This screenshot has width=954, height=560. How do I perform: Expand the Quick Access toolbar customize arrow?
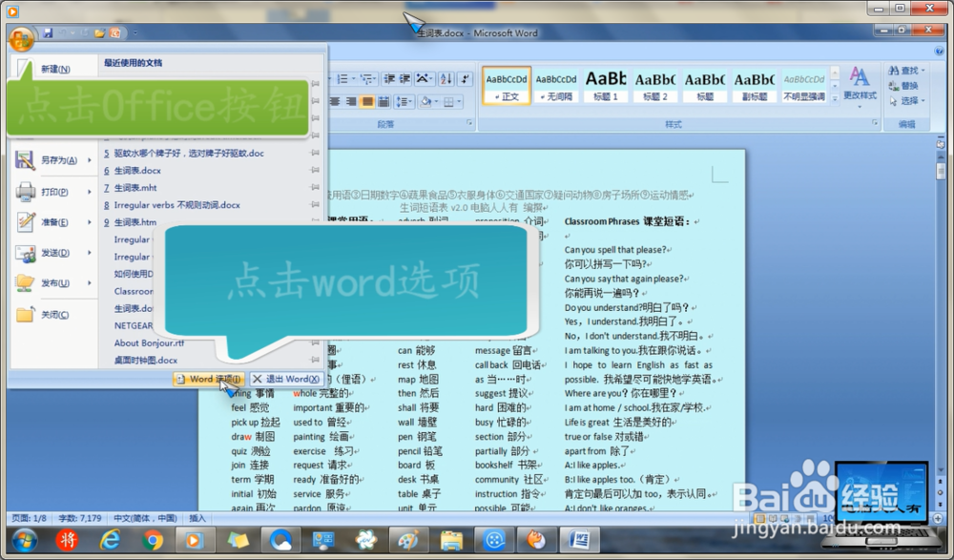[135, 32]
